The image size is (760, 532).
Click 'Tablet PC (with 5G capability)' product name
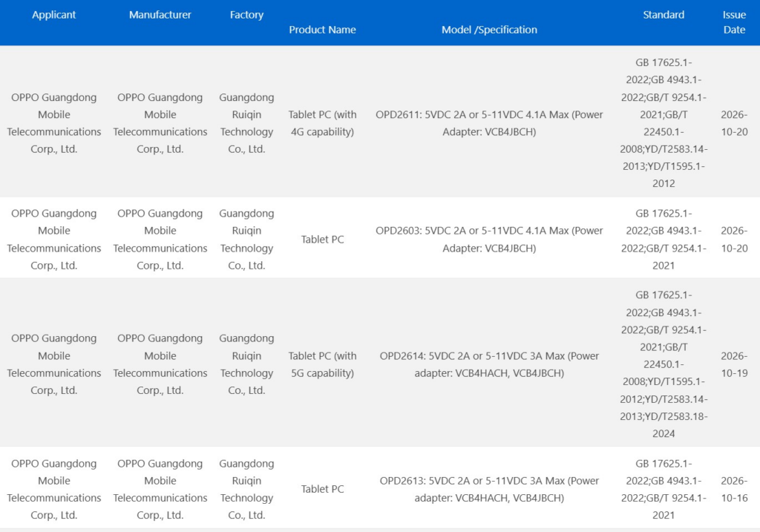point(322,364)
